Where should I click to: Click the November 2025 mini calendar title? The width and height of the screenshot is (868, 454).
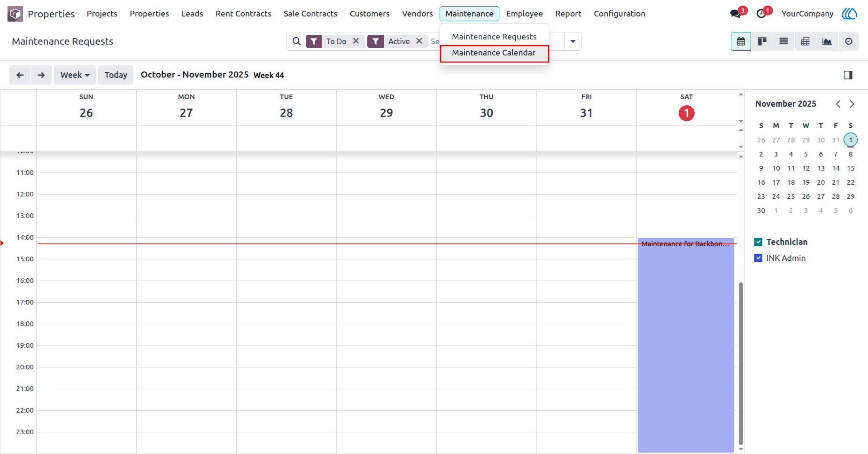coord(786,104)
